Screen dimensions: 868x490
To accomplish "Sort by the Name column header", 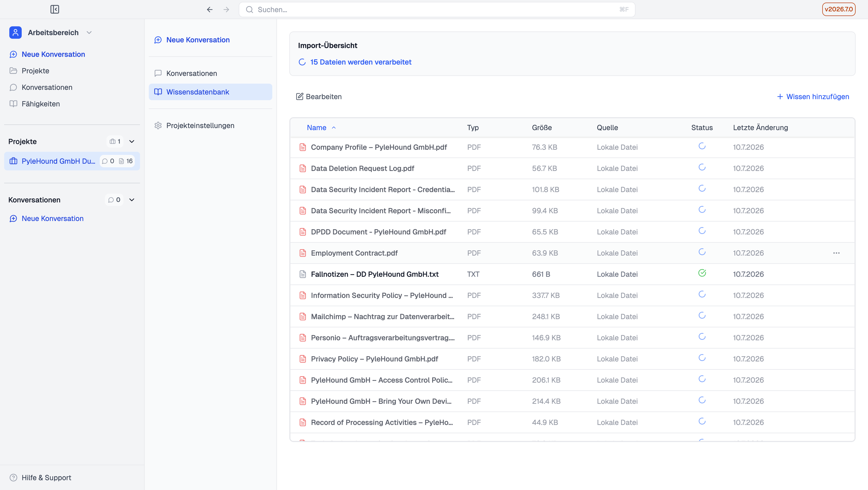I will pos(321,128).
